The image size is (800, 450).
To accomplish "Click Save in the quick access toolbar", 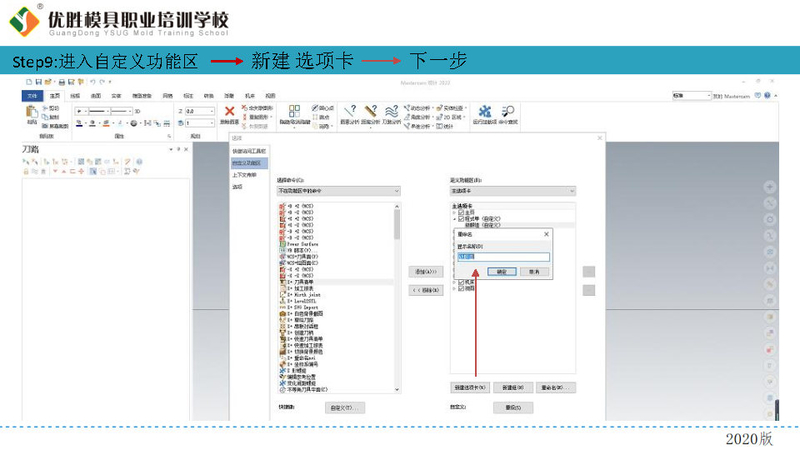I will coord(38,82).
